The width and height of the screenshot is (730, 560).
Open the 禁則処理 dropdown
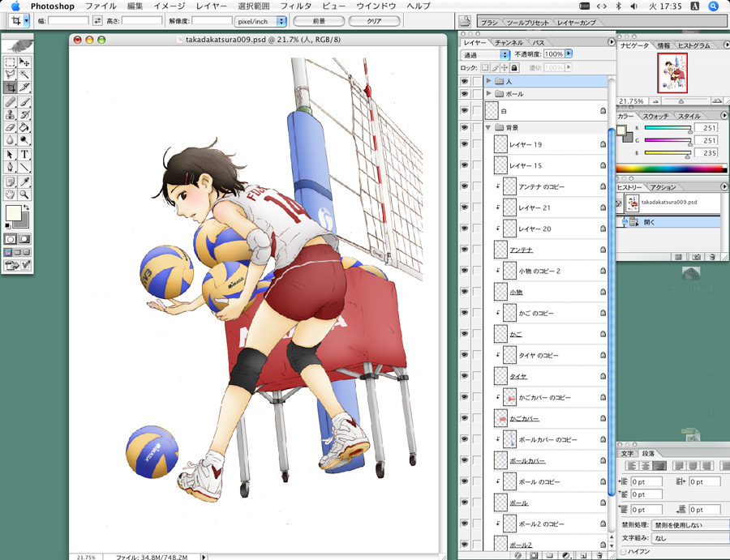(690, 525)
